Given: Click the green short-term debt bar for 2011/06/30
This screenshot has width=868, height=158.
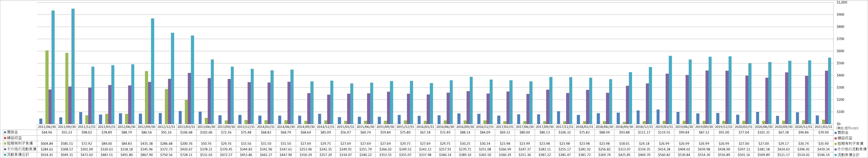Looking at the screenshot, I should coord(47,87).
